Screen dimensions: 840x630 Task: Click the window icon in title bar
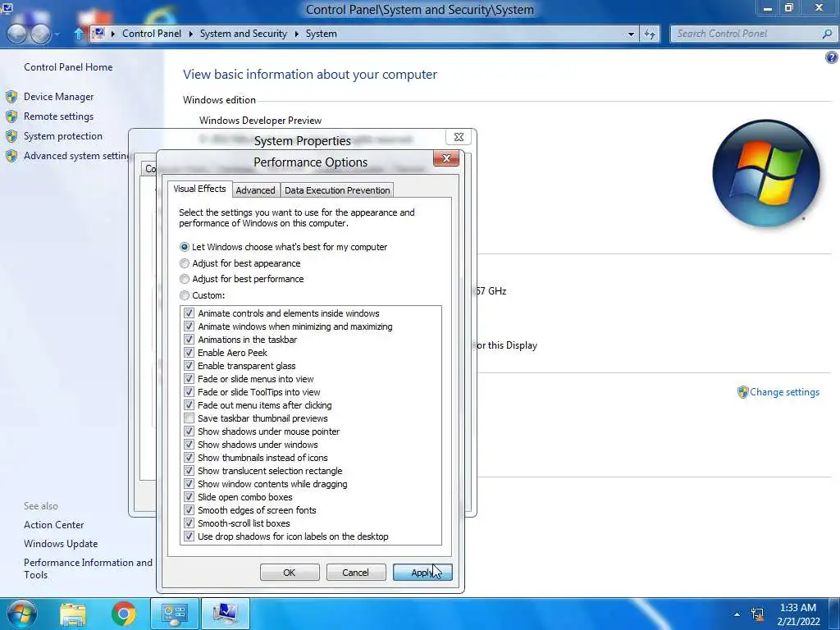(7, 8)
